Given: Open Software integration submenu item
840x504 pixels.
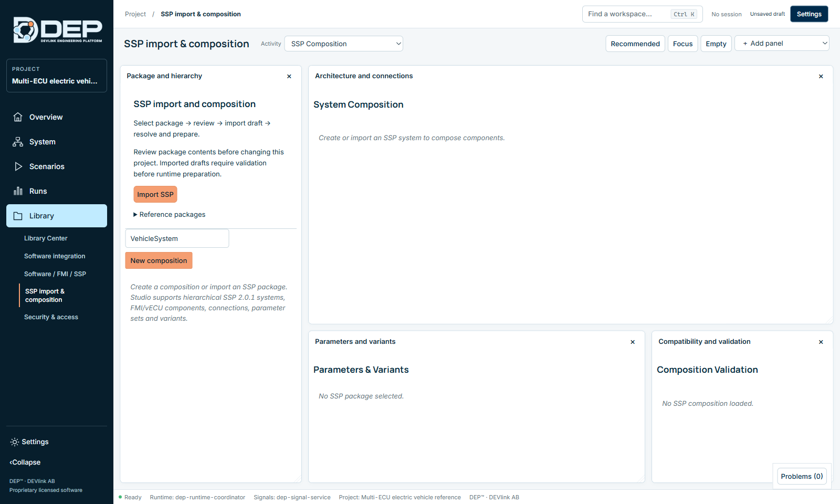Looking at the screenshot, I should pyautogui.click(x=55, y=256).
